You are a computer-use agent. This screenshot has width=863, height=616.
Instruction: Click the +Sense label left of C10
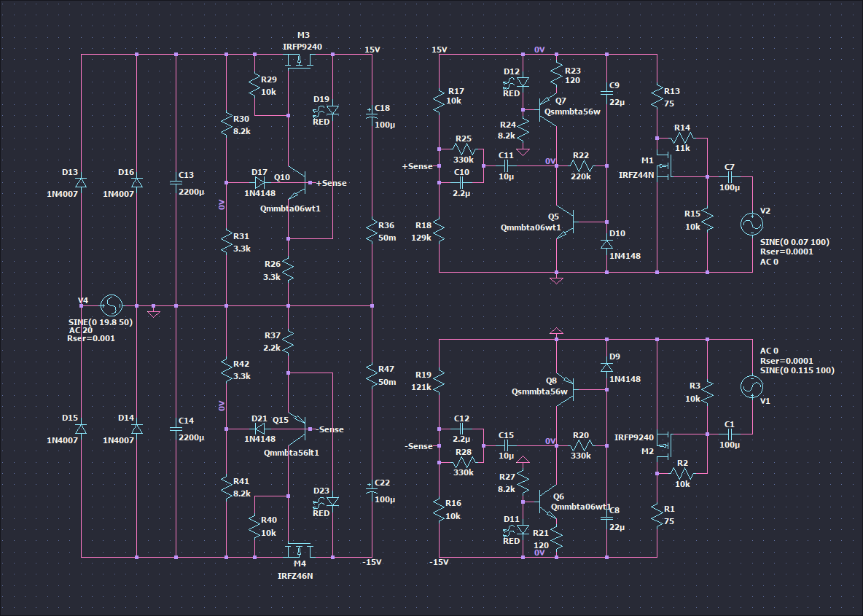click(x=417, y=166)
